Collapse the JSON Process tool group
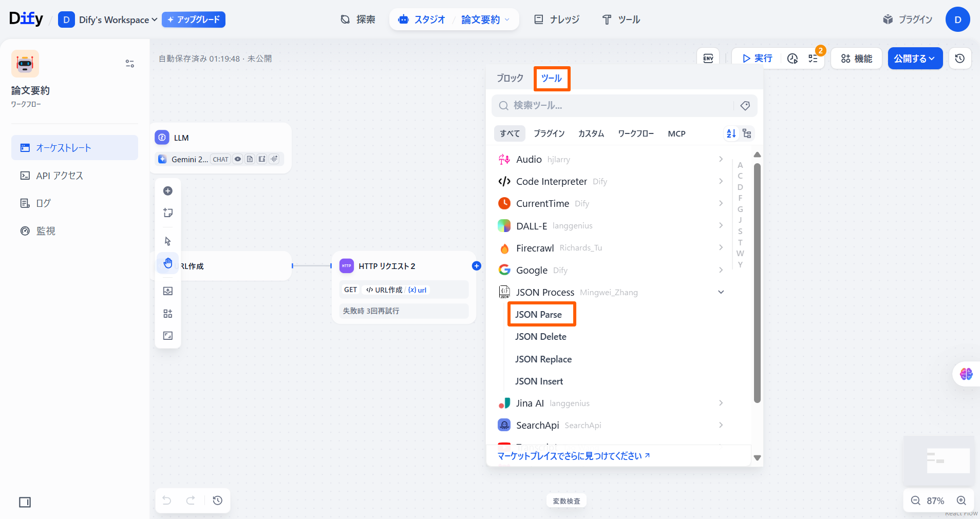Viewport: 980px width, 519px height. (x=721, y=292)
